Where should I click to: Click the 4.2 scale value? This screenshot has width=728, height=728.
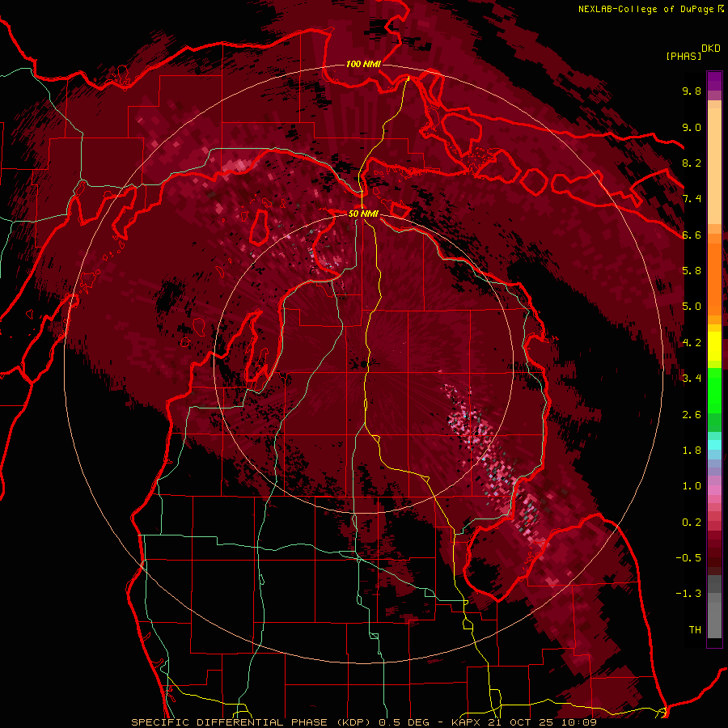point(692,343)
